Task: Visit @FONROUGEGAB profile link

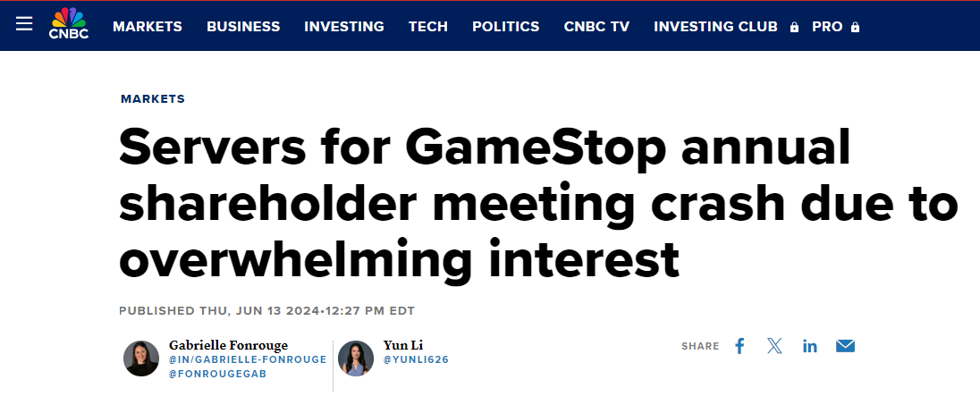Action: 217,374
